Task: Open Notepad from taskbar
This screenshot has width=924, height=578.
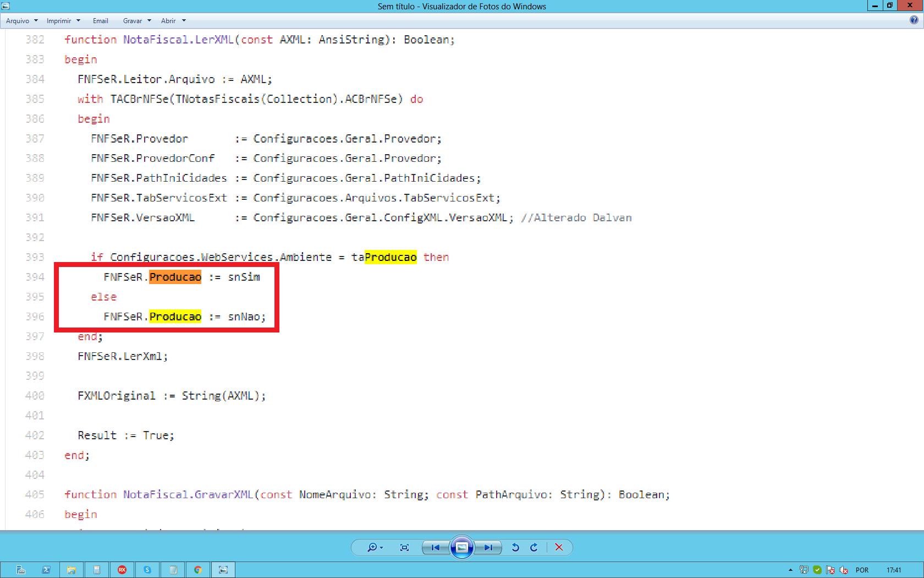Action: 173,570
